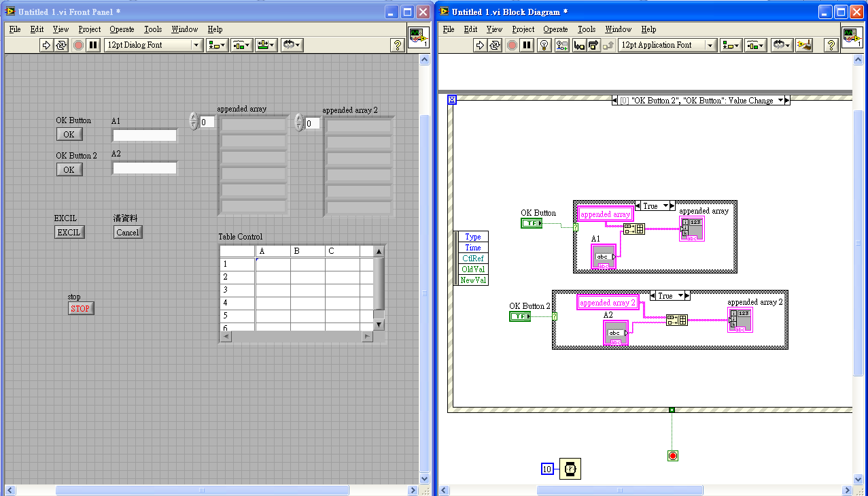Select OK Button boolean terminal on diagram

click(x=532, y=223)
